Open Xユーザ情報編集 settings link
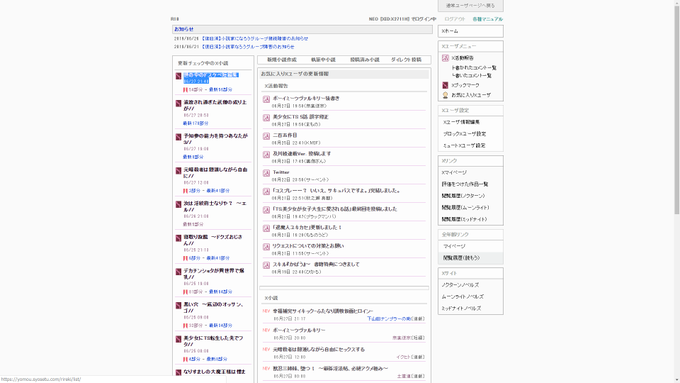 coord(461,122)
